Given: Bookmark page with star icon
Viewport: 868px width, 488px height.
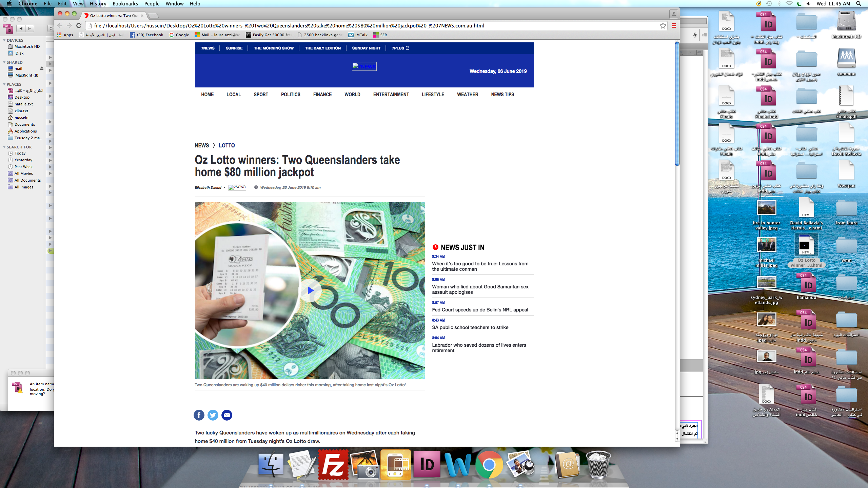Looking at the screenshot, I should tap(663, 26).
